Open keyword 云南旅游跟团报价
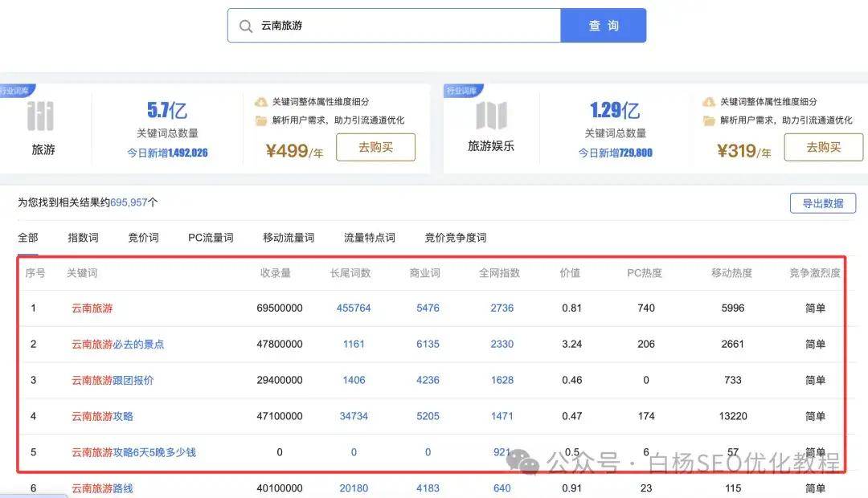The image size is (868, 498). [x=113, y=380]
